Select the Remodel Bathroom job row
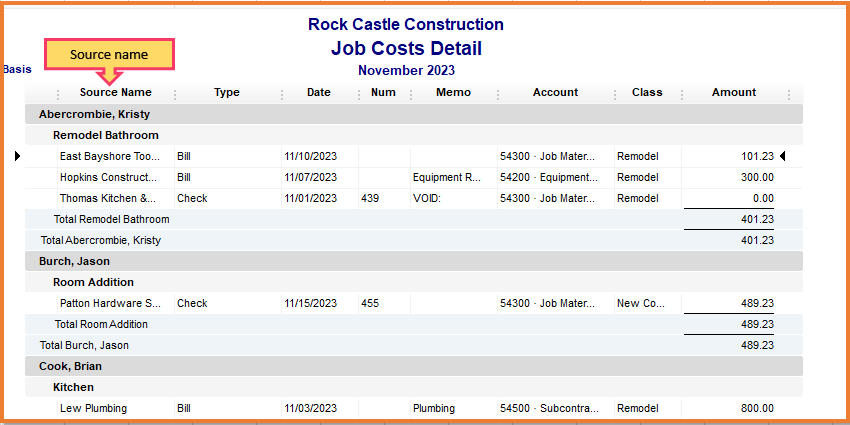 coord(106,135)
